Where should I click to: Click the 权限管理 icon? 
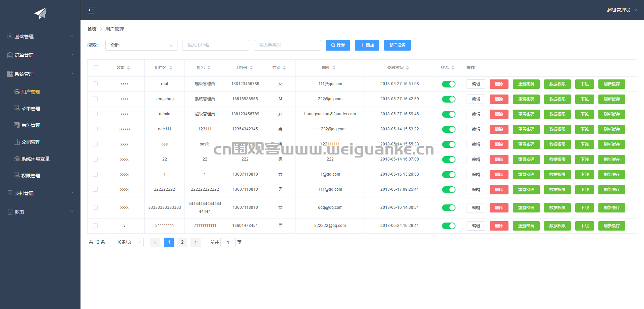[17, 175]
